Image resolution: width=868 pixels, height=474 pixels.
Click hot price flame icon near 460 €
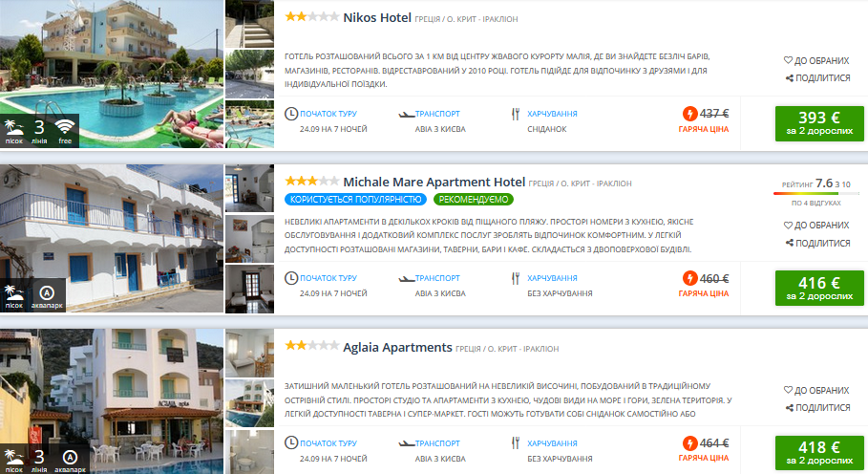click(689, 278)
